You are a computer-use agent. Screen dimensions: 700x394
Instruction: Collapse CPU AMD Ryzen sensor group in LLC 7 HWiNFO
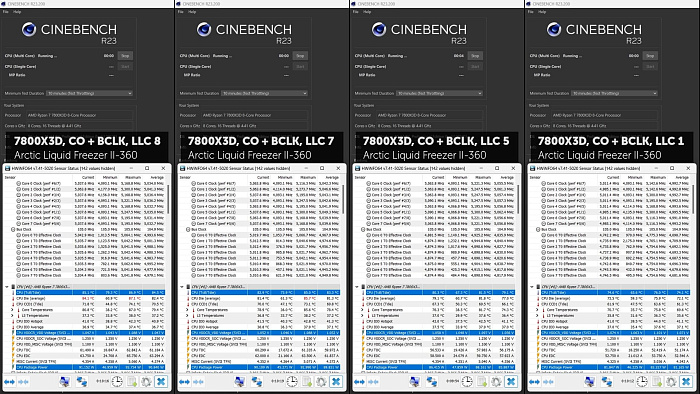click(182, 286)
